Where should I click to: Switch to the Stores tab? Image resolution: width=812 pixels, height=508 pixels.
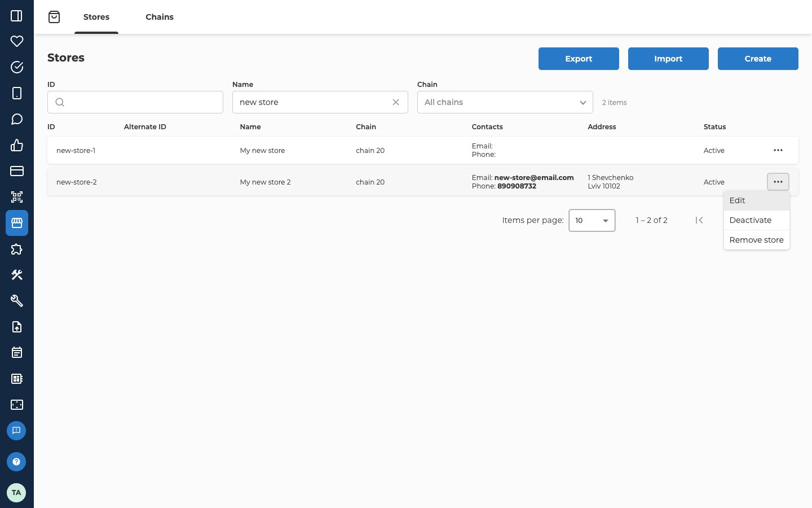pyautogui.click(x=96, y=17)
